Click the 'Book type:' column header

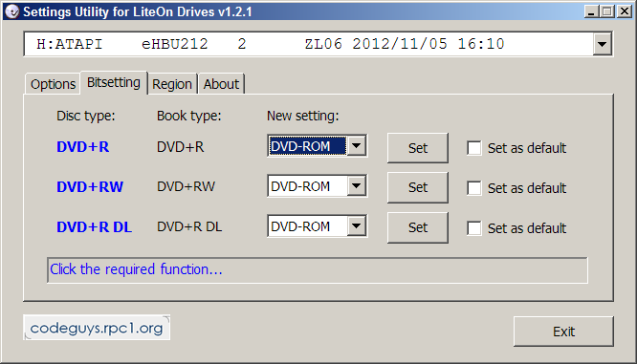[x=189, y=116]
